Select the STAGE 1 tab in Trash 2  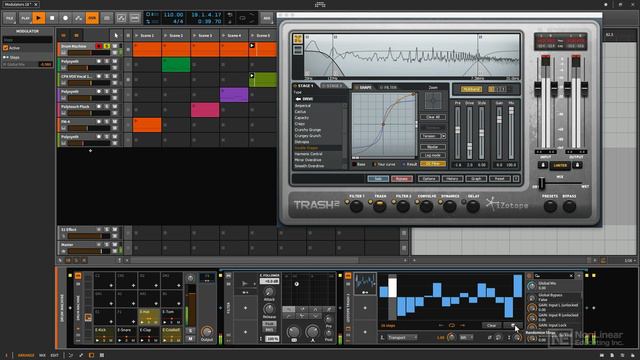[305, 86]
